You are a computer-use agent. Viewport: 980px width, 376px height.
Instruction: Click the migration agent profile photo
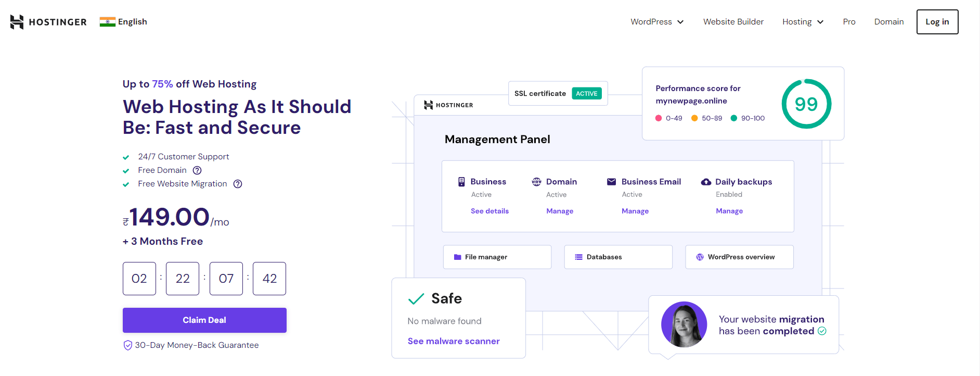click(x=684, y=324)
